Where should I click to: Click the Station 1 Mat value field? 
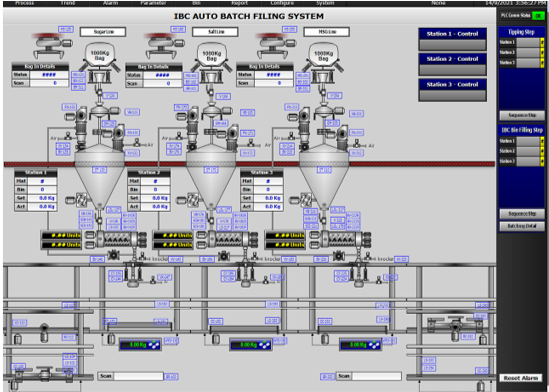coord(42,181)
